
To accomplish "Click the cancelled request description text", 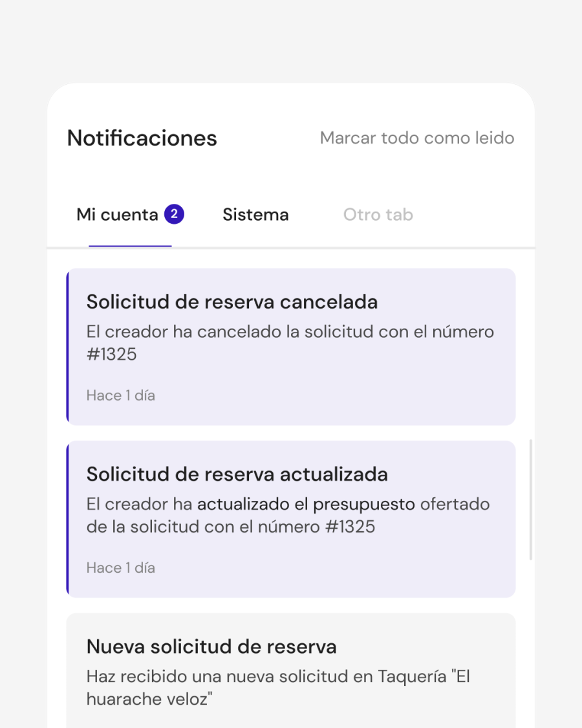I will (290, 332).
